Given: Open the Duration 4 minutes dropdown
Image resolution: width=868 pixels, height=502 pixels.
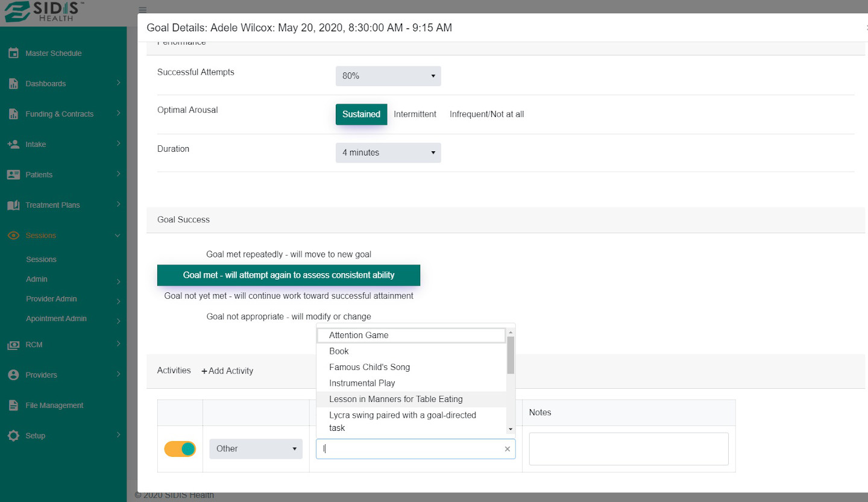Looking at the screenshot, I should 388,153.
